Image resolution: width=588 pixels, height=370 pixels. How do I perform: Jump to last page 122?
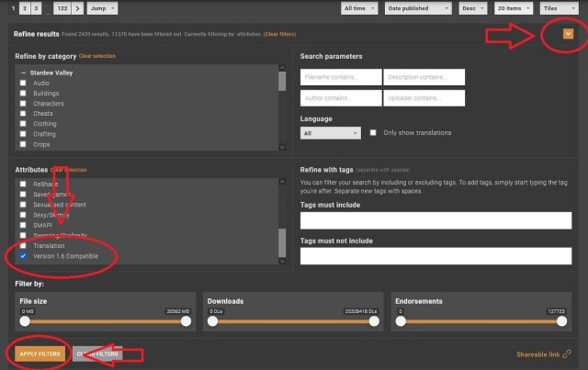point(62,8)
